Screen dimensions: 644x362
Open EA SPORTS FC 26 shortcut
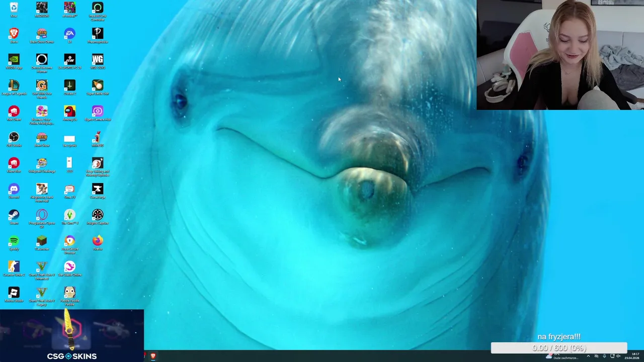pos(69,61)
